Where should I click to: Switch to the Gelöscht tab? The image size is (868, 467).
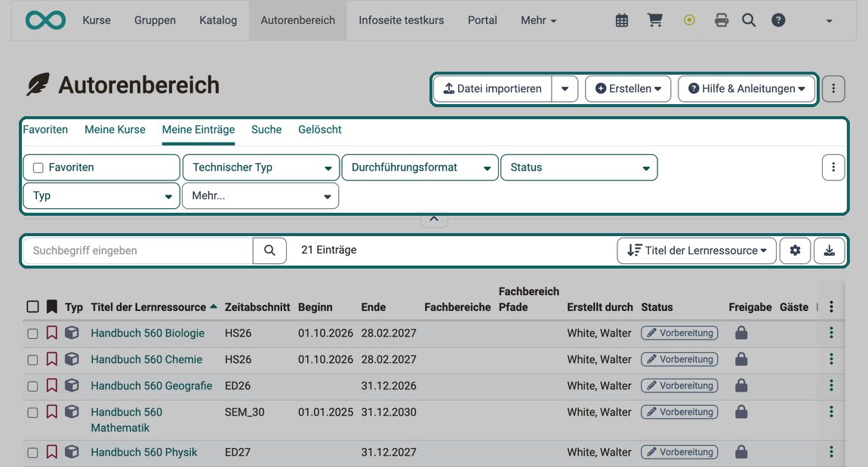(x=320, y=130)
